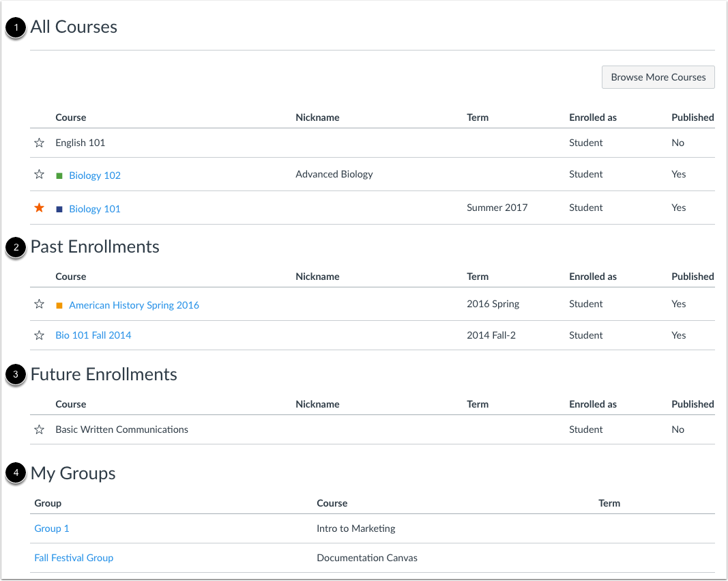
Task: Click the 2016 Spring term cell
Action: pyautogui.click(x=493, y=304)
